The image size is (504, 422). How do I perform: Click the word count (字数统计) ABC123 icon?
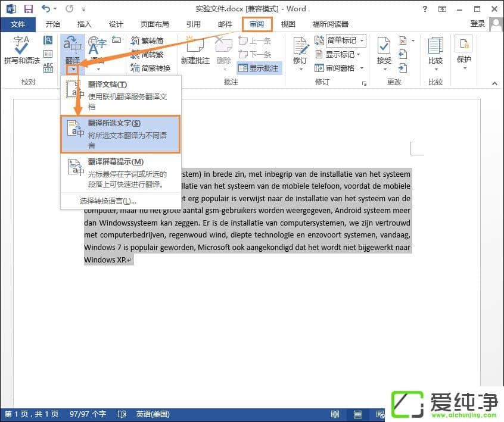coord(48,67)
